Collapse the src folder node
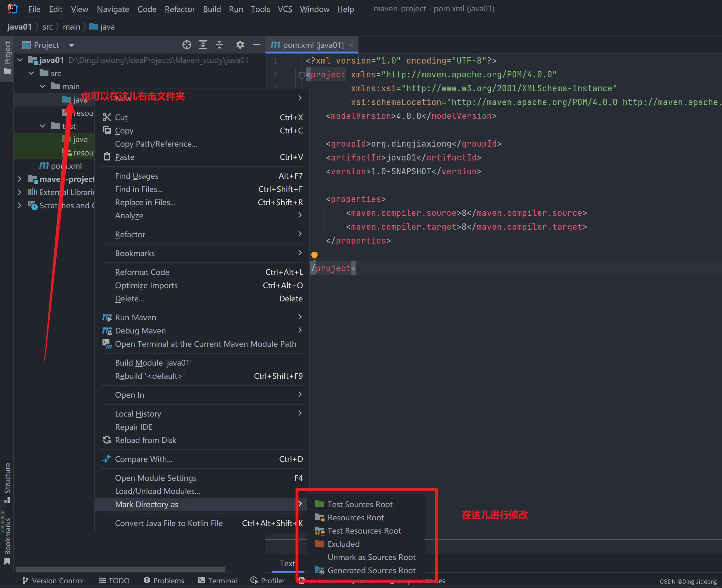Image resolution: width=722 pixels, height=588 pixels. [31, 73]
